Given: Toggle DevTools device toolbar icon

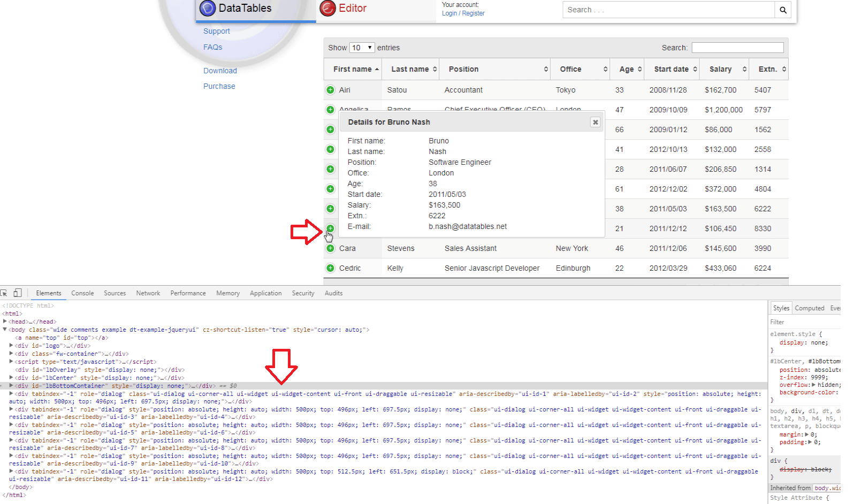Looking at the screenshot, I should coord(18,293).
